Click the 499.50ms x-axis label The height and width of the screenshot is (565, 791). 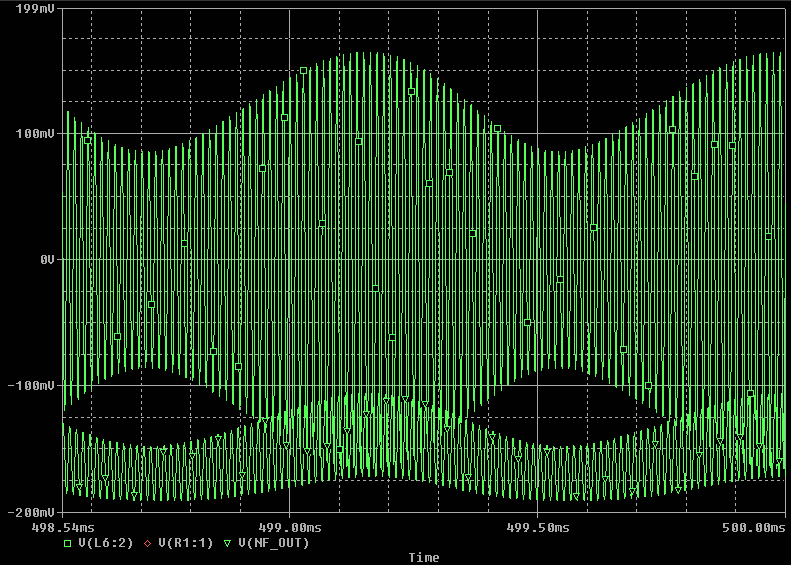pos(538,528)
